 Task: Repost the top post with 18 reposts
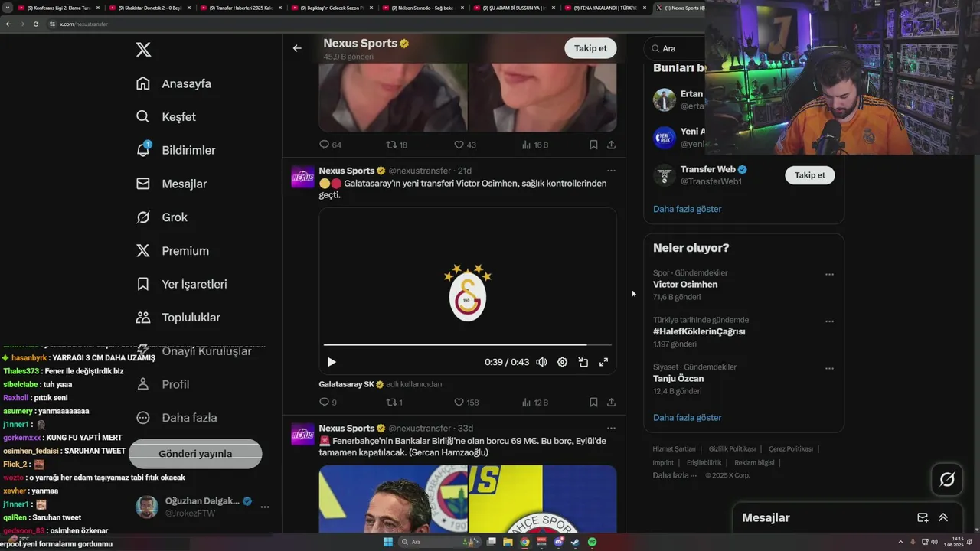pos(397,145)
